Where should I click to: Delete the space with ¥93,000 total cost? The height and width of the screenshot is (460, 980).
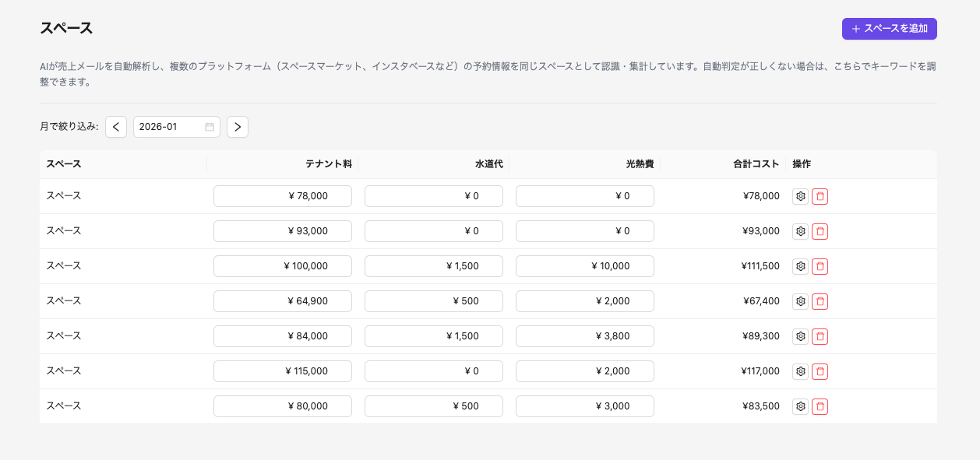click(x=820, y=231)
